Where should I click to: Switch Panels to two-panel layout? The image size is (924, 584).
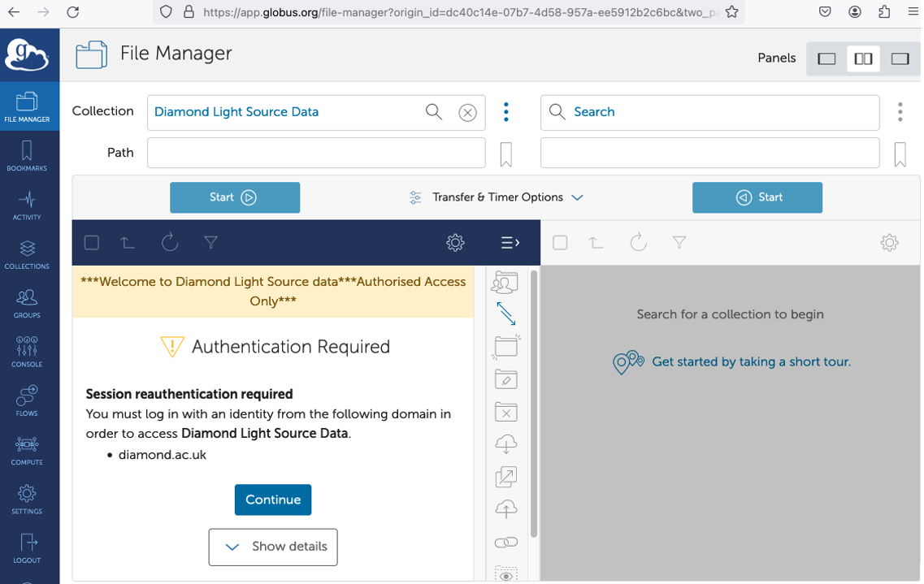pyautogui.click(x=863, y=58)
